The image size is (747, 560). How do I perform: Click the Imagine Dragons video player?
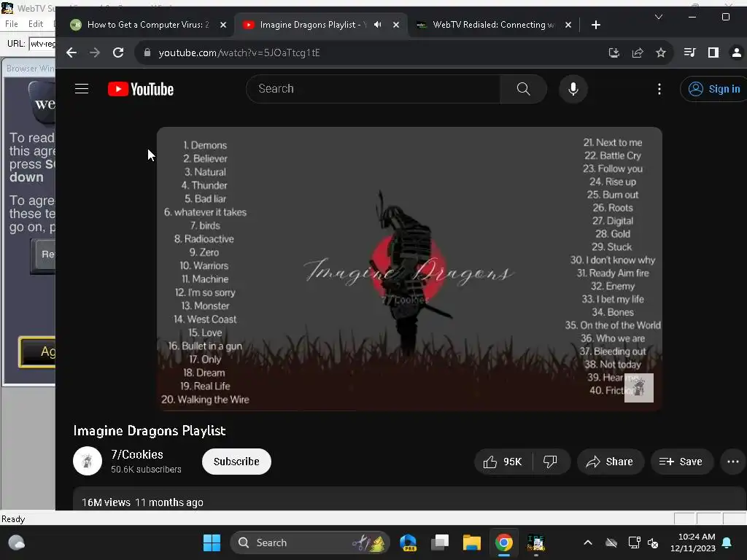(409, 268)
